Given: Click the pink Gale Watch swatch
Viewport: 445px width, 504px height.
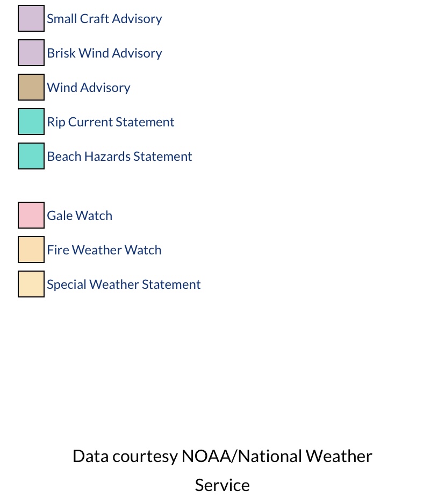Looking at the screenshot, I should point(31,215).
